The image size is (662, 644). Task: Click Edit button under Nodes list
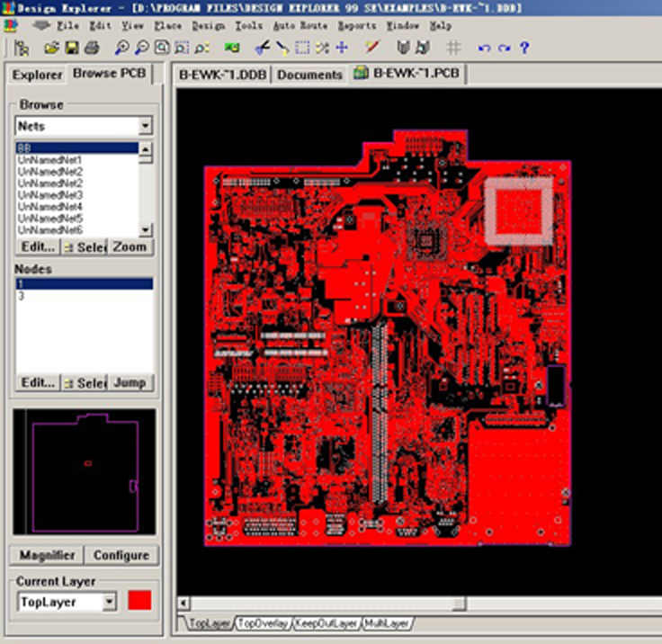(x=38, y=383)
